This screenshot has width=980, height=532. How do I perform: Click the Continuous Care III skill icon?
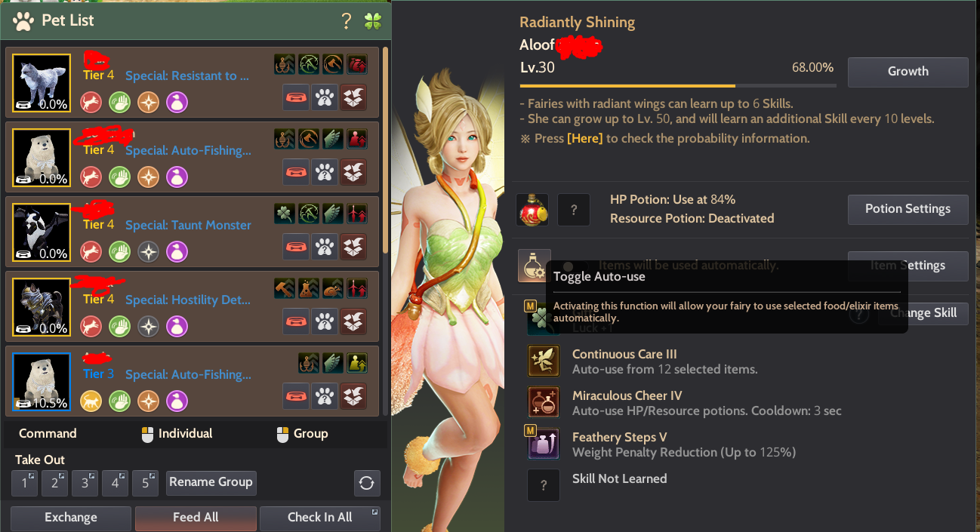click(543, 361)
